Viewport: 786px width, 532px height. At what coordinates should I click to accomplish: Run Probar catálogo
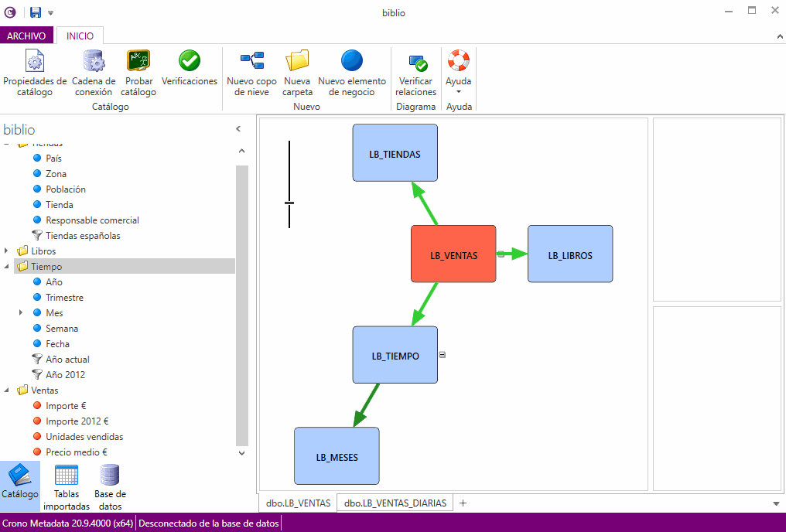[x=138, y=73]
